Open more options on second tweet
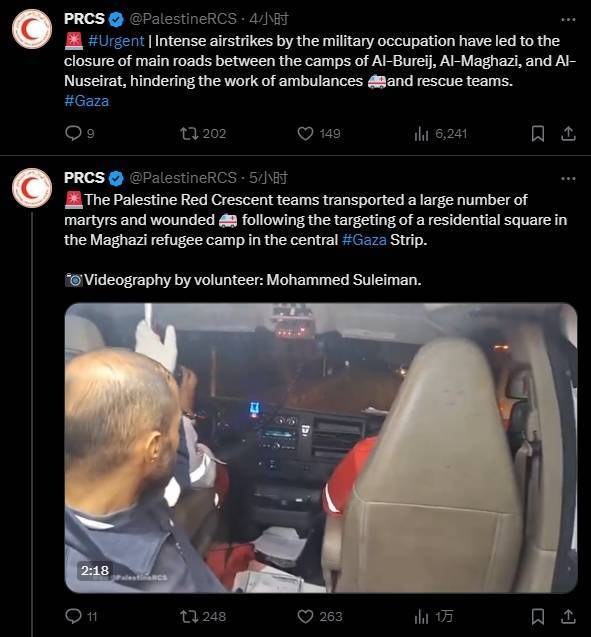Viewport: 591px width, 637px height. pyautogui.click(x=568, y=178)
